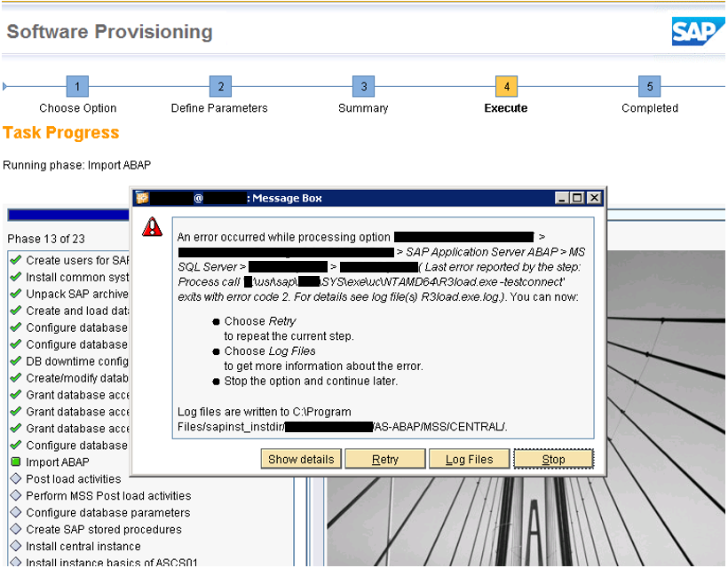This screenshot has width=728, height=568.
Task: Select the Post load activities row
Action: (x=74, y=479)
